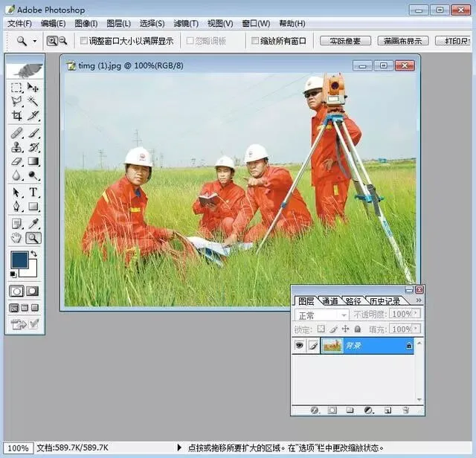476x458 pixels.
Task: Expand panel menu with double-arrow button
Action: pos(419,300)
